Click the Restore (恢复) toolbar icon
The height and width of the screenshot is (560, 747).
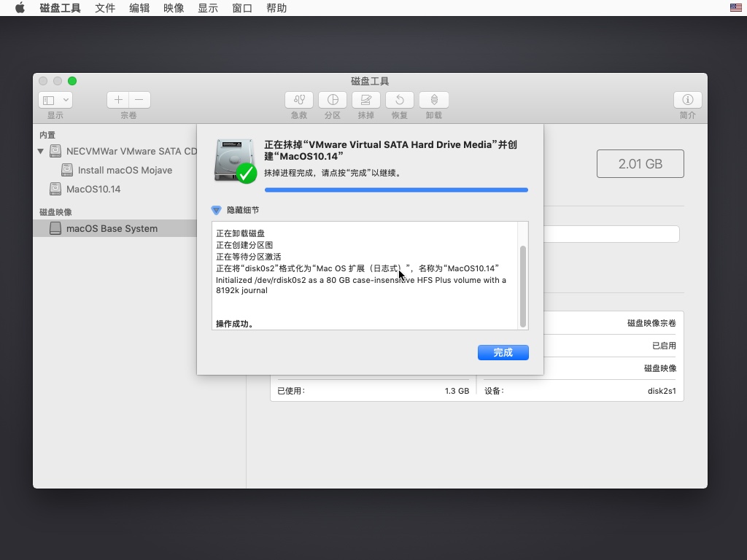[x=400, y=99]
